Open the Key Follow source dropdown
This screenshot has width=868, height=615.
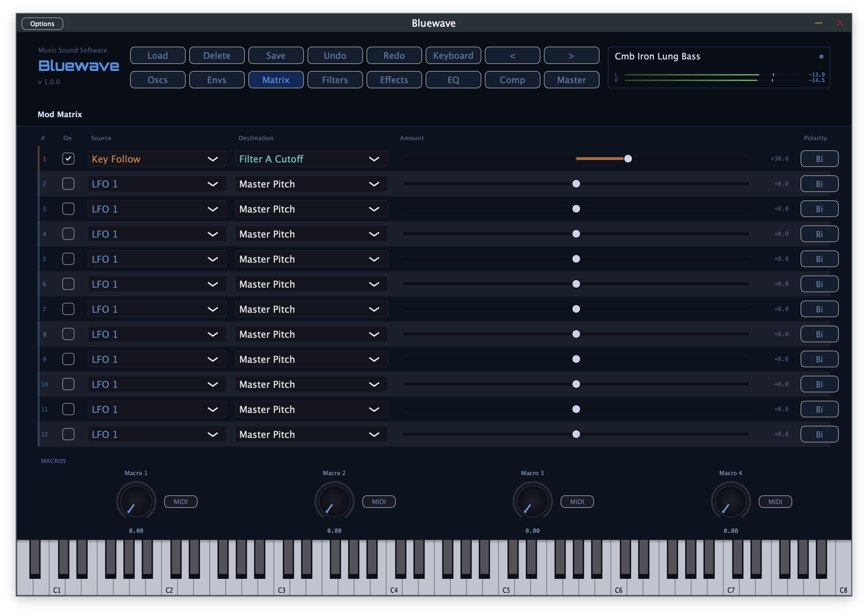[157, 159]
